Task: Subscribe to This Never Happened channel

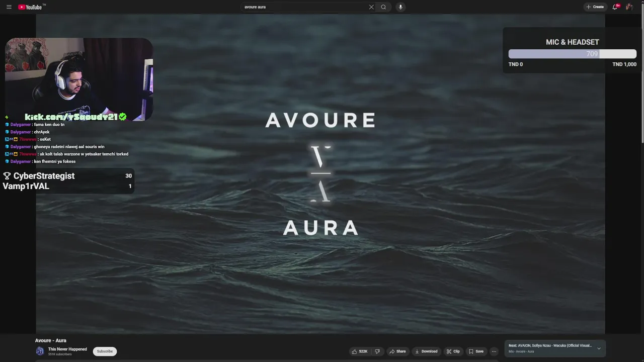Action: click(x=105, y=351)
